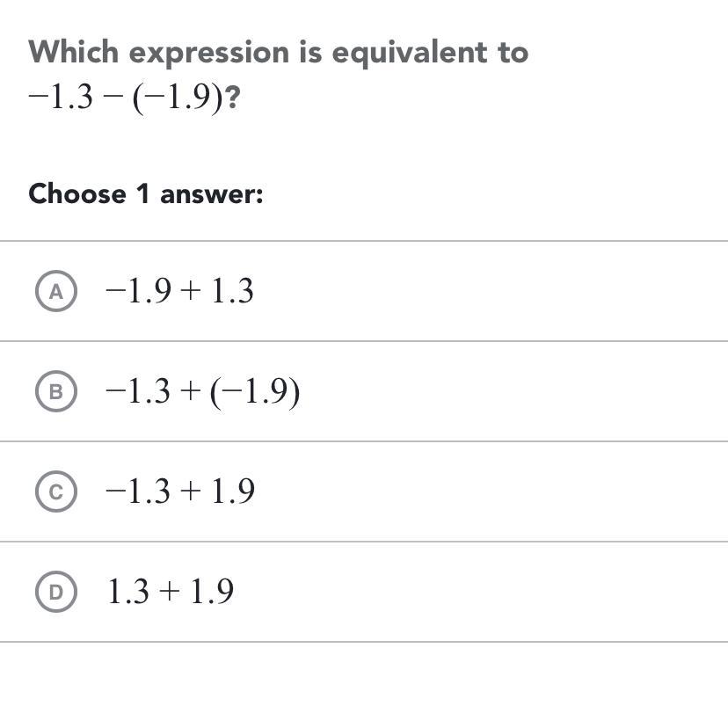Choose the answer −1.9 + 1.3

(179, 291)
